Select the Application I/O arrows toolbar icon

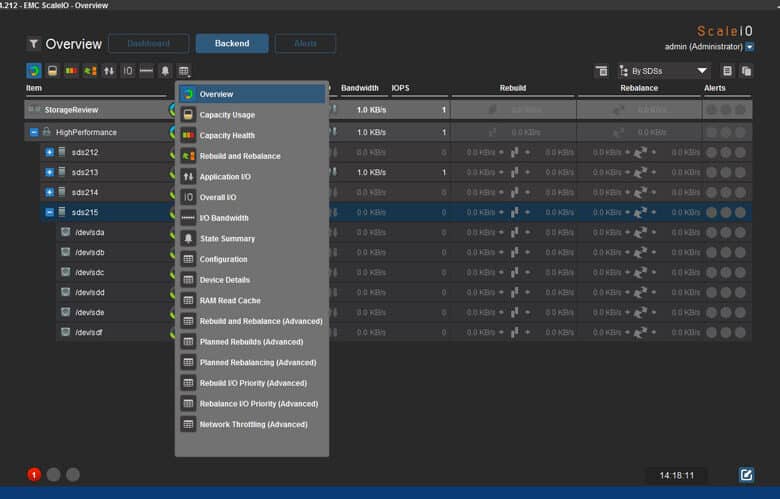click(x=109, y=71)
